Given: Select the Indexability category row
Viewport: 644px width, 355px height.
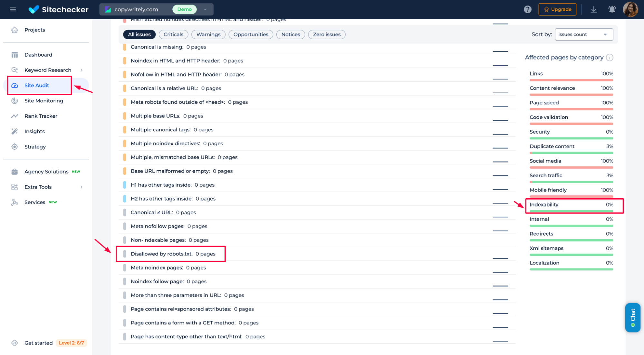Looking at the screenshot, I should pyautogui.click(x=571, y=207).
